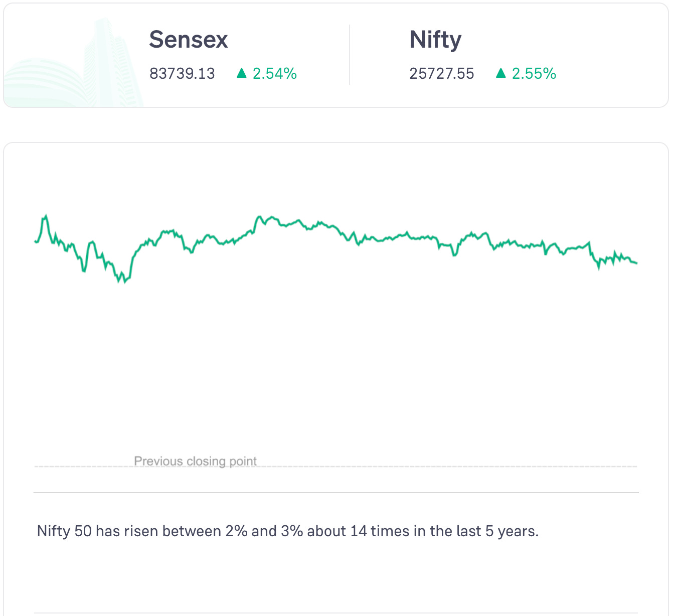Select the 2.55% Nifty change figure
Image resolution: width=673 pixels, height=616 pixels.
(534, 74)
